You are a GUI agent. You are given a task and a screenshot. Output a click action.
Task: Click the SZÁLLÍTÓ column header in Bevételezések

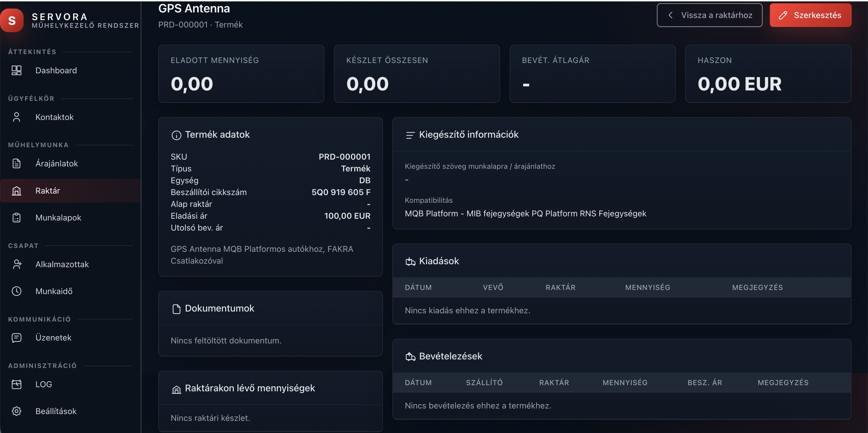pyautogui.click(x=484, y=383)
